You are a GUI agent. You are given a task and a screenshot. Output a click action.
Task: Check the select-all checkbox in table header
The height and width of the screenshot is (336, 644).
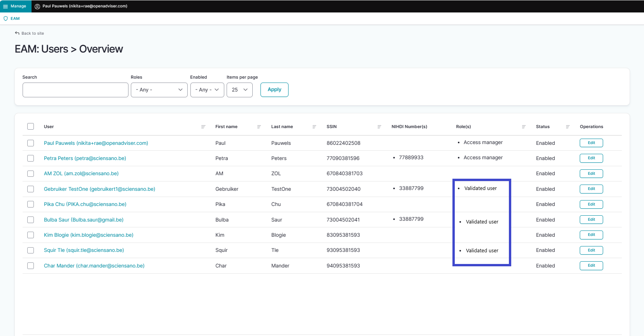tap(31, 127)
